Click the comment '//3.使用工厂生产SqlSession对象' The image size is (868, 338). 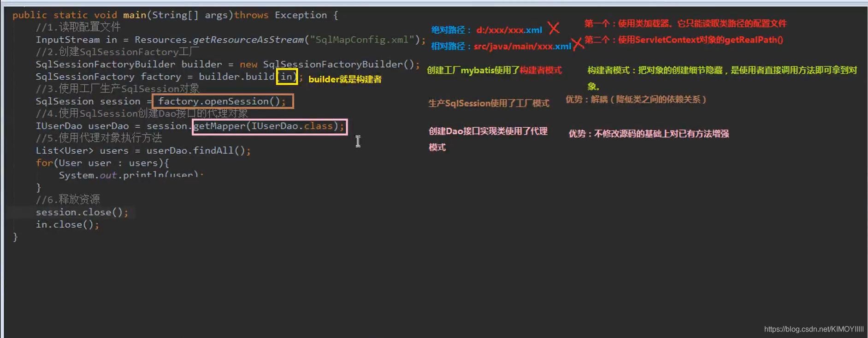tap(118, 89)
